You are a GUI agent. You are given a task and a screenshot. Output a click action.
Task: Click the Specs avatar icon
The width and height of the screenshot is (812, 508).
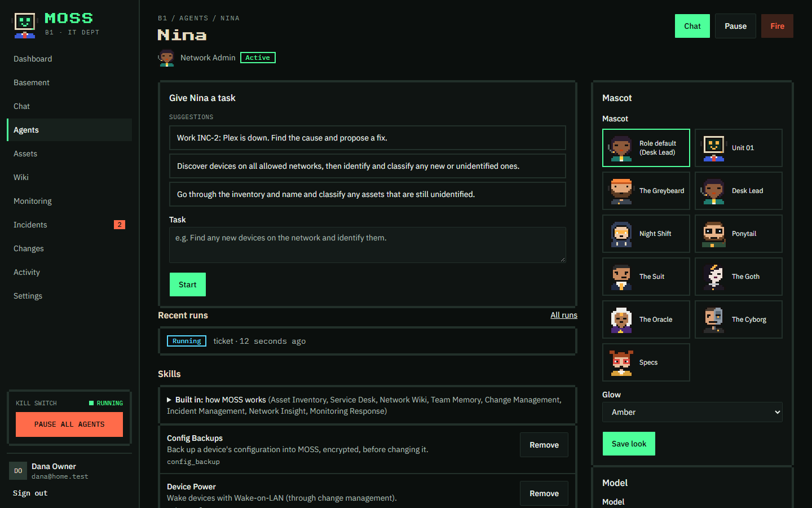point(621,362)
